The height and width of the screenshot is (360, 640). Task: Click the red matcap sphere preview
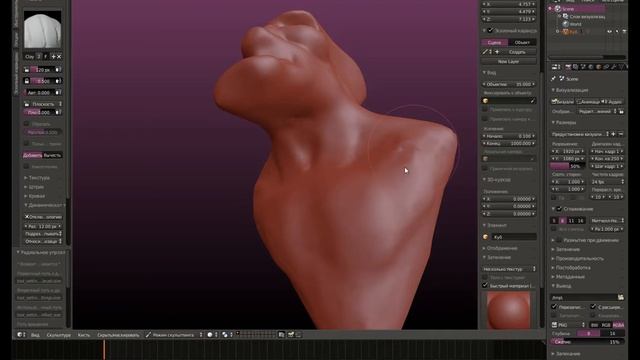coord(509,309)
